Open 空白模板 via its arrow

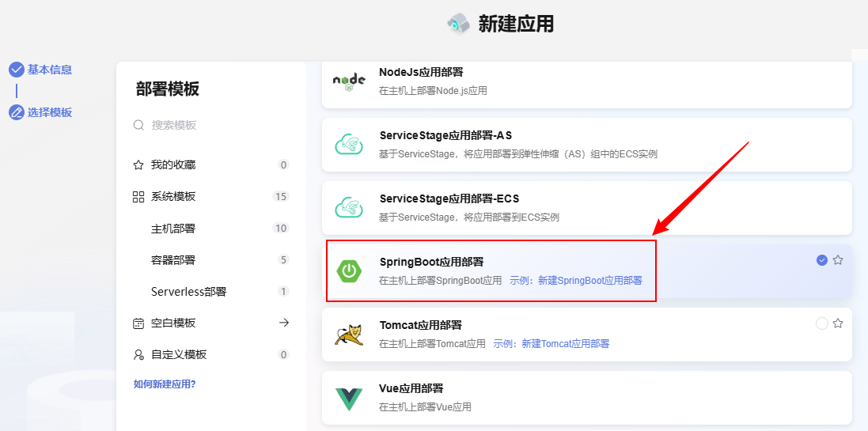coord(284,323)
